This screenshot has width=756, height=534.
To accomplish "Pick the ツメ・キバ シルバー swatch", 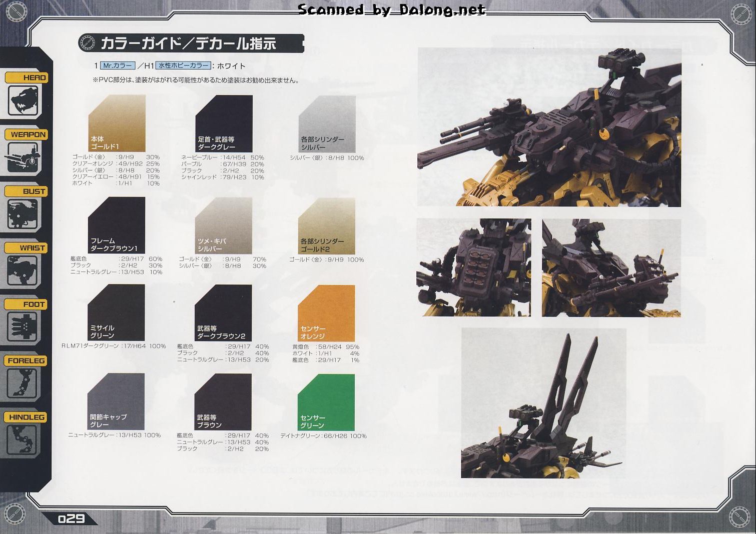I will point(224,225).
